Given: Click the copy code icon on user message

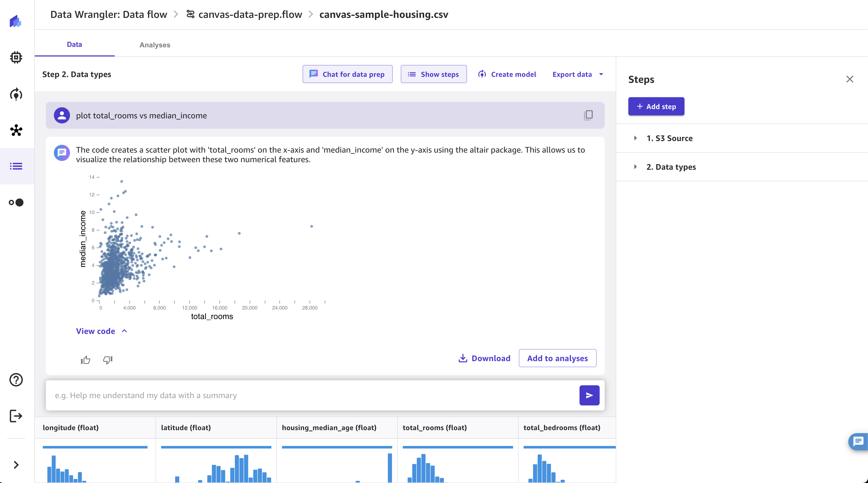Looking at the screenshot, I should [x=588, y=115].
